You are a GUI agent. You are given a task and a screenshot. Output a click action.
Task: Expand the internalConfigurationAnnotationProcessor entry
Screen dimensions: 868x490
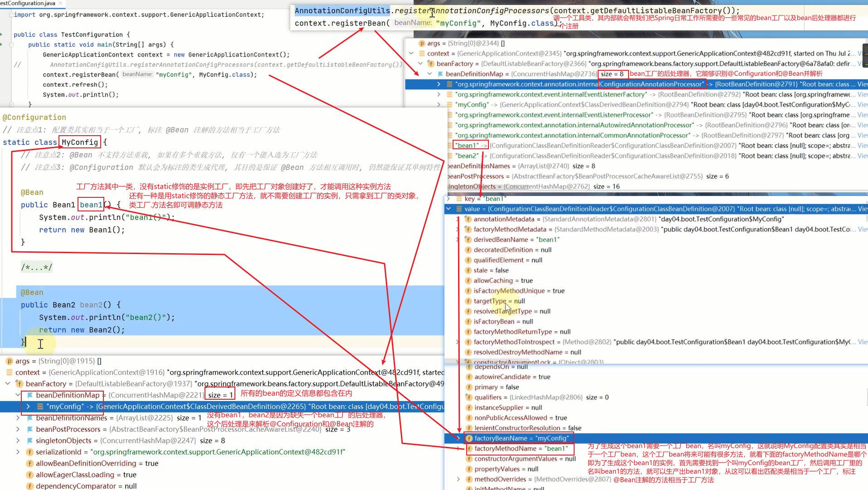click(x=439, y=84)
